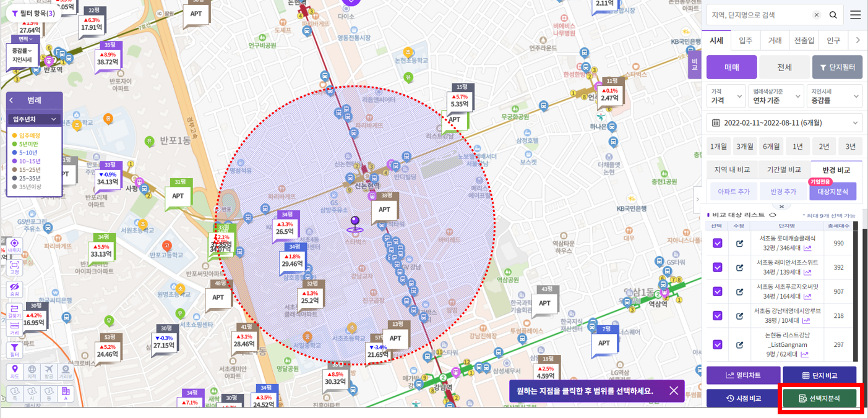Expand the 범례색상기준 dropdown
Image resolution: width=868 pixels, height=418 pixels.
pyautogui.click(x=775, y=96)
